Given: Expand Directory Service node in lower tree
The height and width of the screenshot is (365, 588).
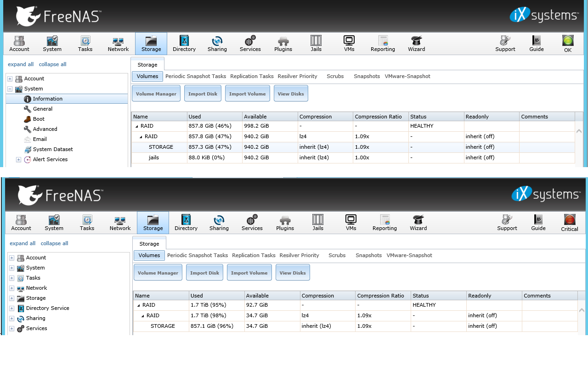Looking at the screenshot, I should (x=12, y=309).
